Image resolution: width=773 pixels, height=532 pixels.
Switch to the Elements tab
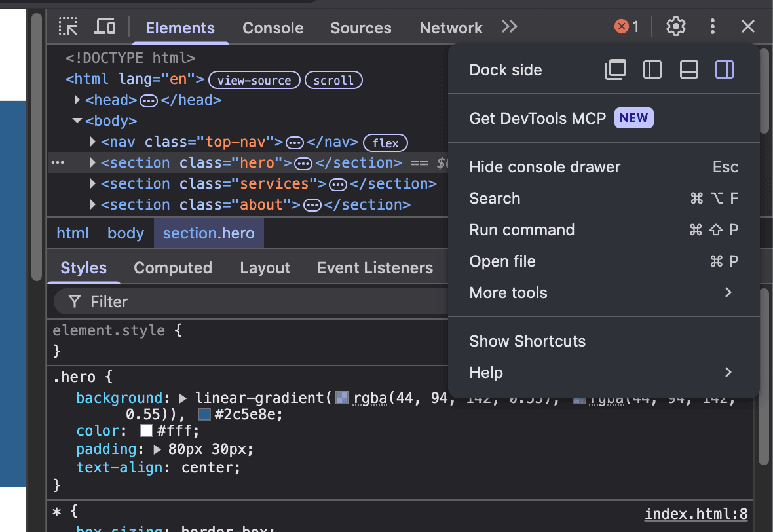click(x=180, y=28)
